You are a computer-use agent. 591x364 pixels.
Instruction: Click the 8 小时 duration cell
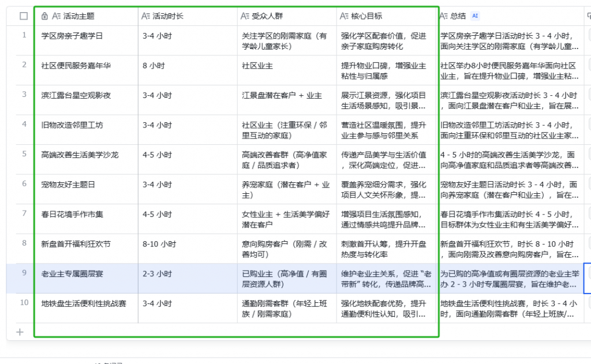(x=188, y=70)
